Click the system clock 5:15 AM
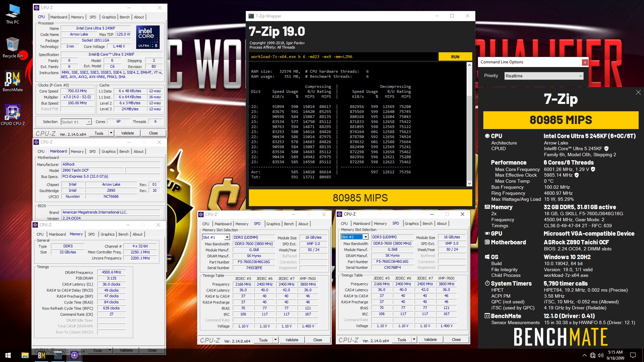This screenshot has height=362, width=644. click(615, 352)
